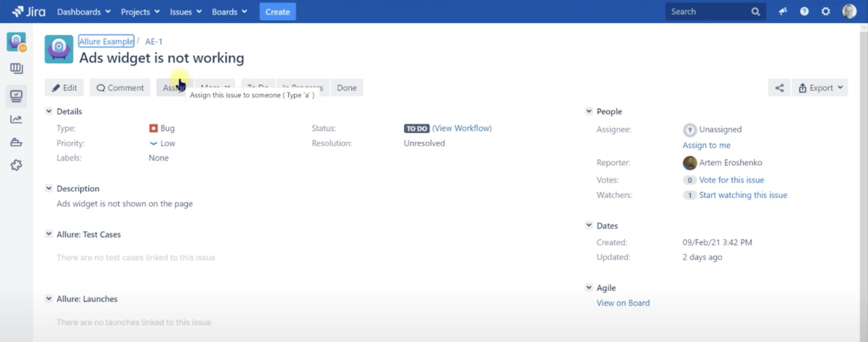Open reports chart icon in sidebar
Viewport: 868px width, 342px height.
16,119
